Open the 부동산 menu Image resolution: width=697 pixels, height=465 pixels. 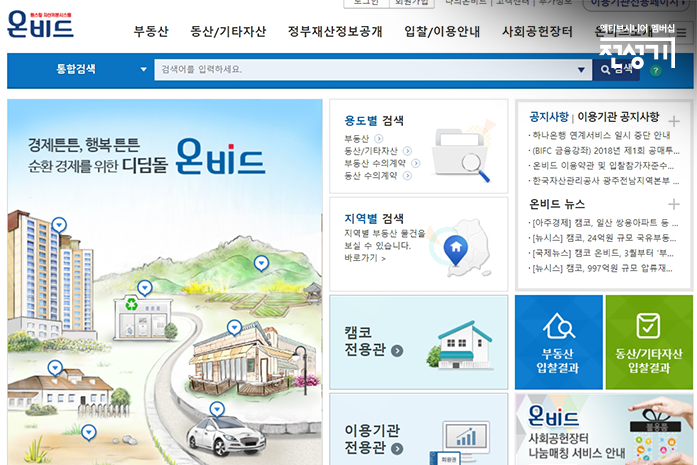(x=151, y=32)
